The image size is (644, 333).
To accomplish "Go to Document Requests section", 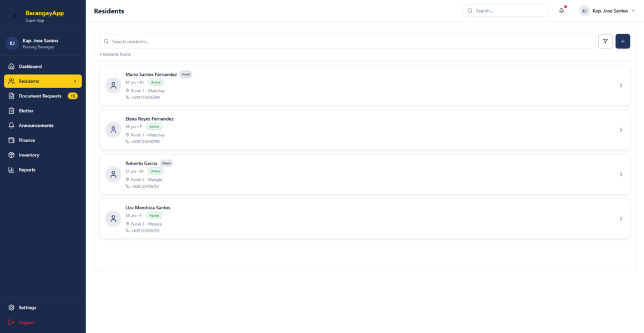I will point(40,96).
